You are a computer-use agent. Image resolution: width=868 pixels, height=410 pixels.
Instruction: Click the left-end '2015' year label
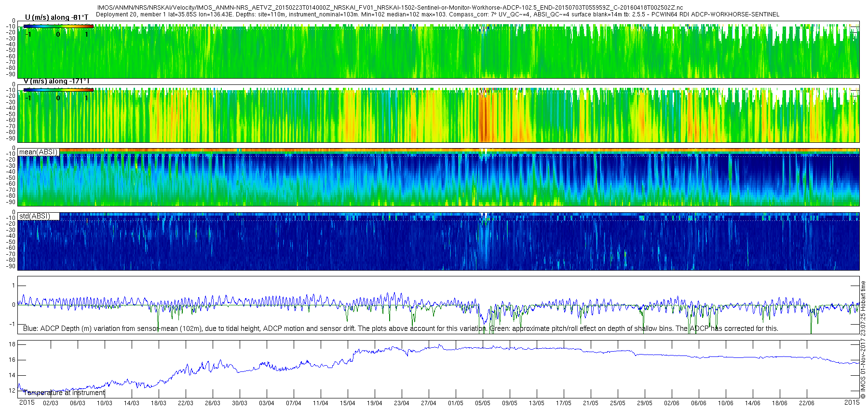[27, 402]
